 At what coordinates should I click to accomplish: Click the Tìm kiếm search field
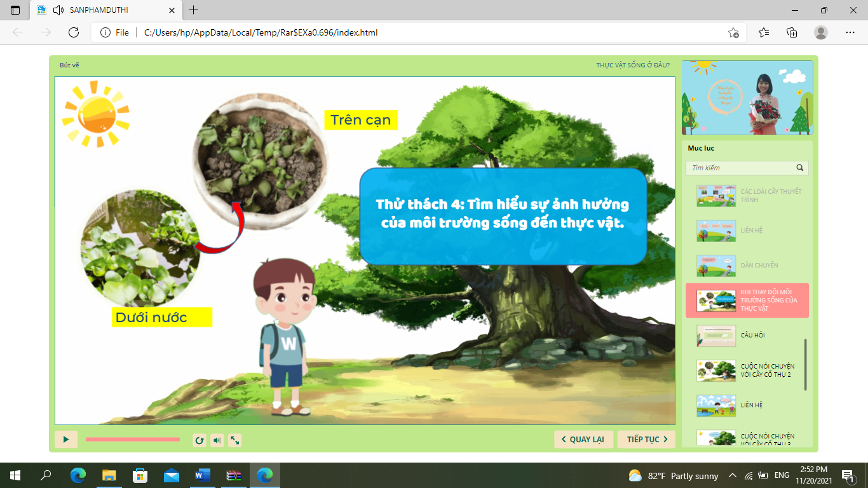pos(740,168)
